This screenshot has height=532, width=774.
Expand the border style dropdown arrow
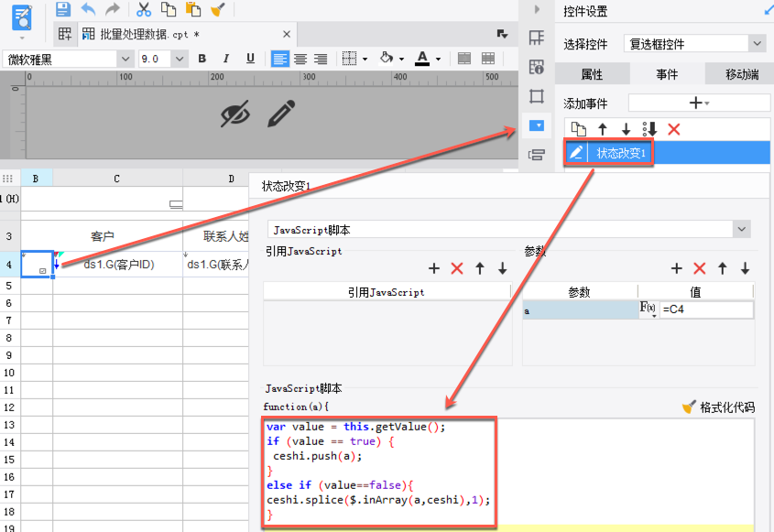365,60
